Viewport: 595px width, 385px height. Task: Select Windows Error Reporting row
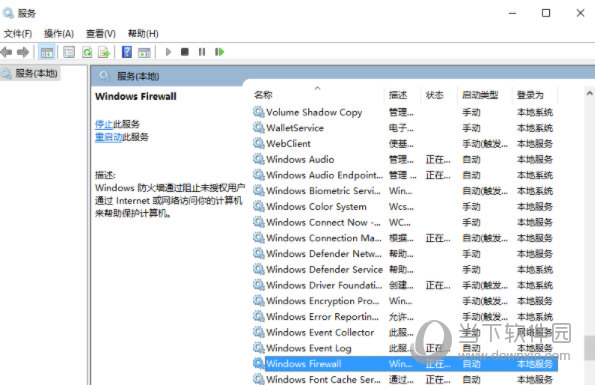click(405, 317)
